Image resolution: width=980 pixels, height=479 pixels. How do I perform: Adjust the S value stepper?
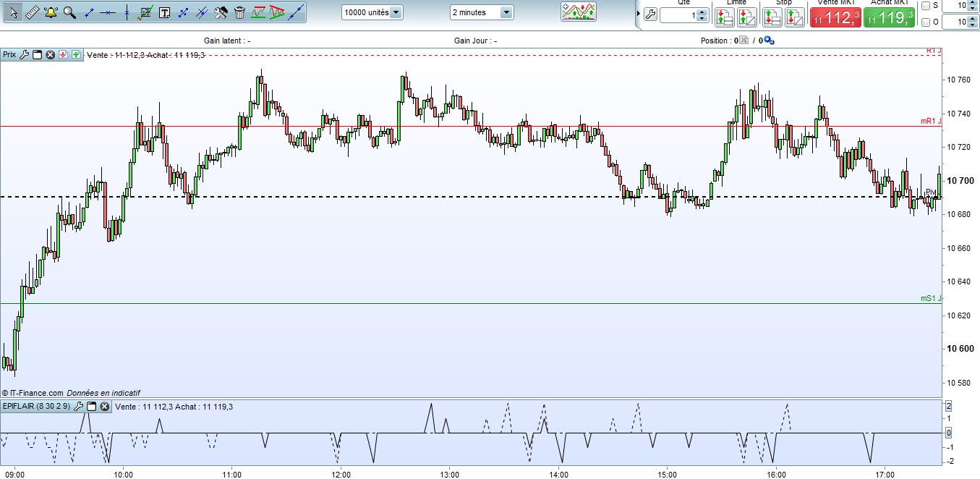pyautogui.click(x=973, y=5)
